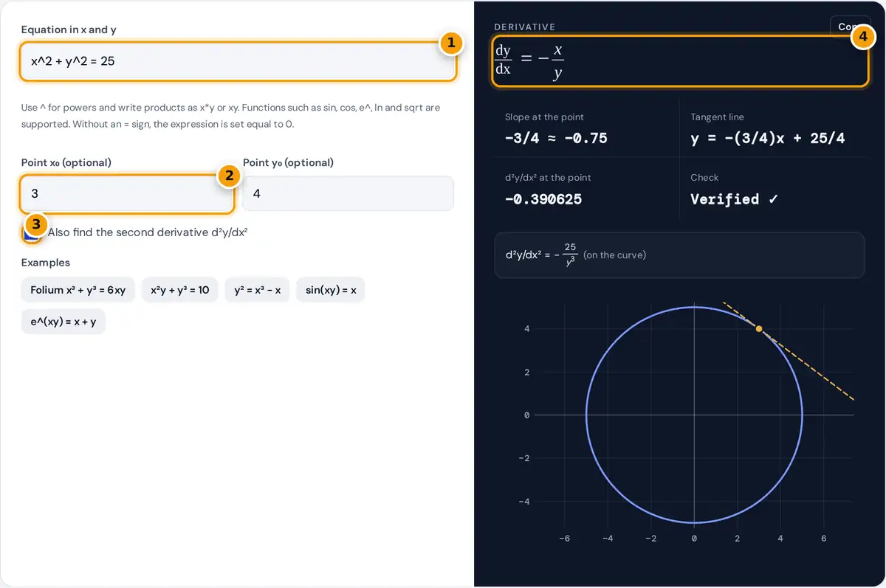This screenshot has height=588, width=886.
Task: Click the tangent line equation y = -(3/4)x + 25/4
Action: point(768,138)
